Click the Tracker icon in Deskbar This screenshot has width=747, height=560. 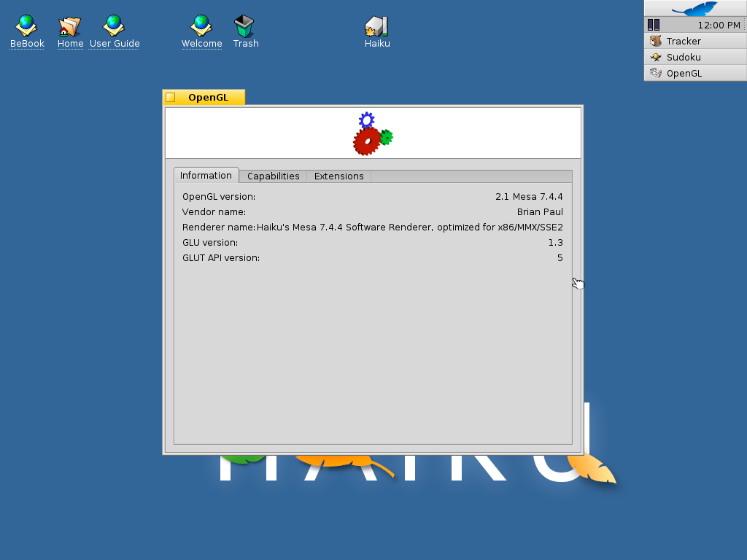(656, 41)
